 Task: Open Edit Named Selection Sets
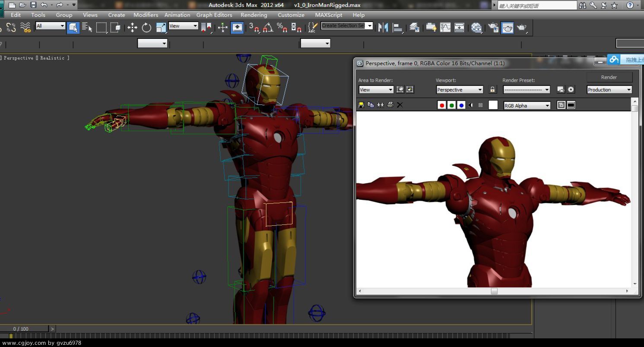(x=313, y=27)
